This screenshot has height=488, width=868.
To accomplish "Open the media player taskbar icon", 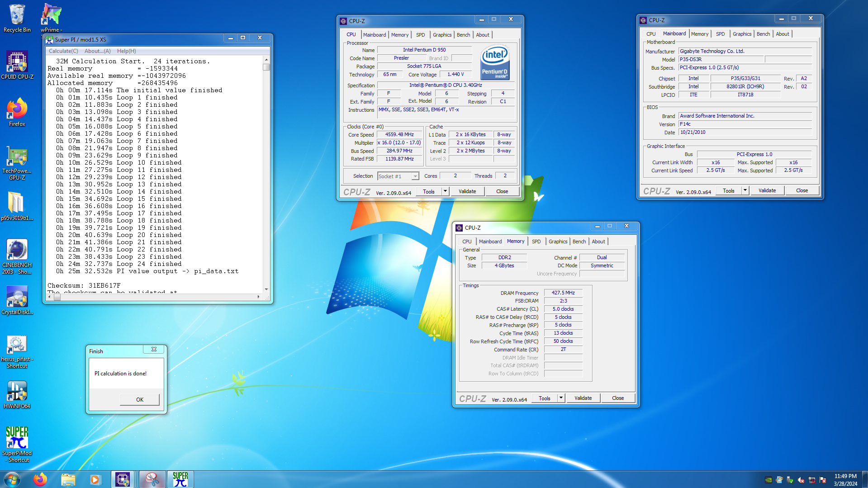I will click(x=95, y=479).
